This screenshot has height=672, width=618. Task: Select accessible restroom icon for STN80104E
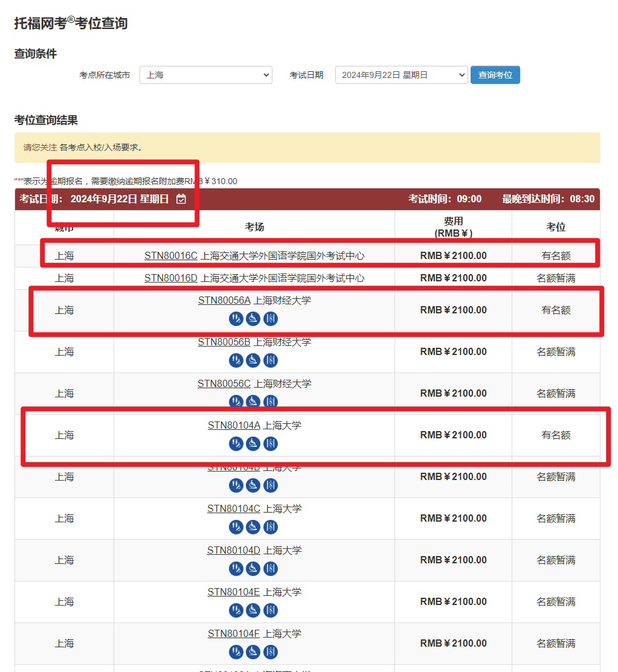click(236, 610)
